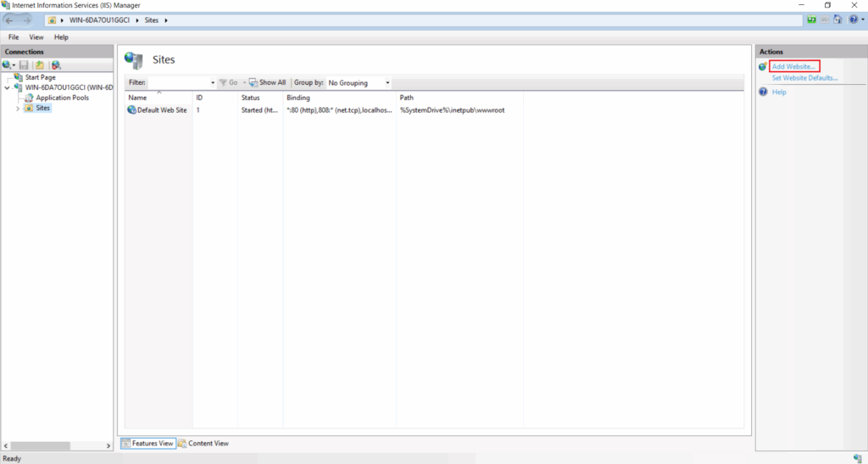Image resolution: width=868 pixels, height=464 pixels.
Task: Select Application Pools in the tree
Action: tap(62, 98)
